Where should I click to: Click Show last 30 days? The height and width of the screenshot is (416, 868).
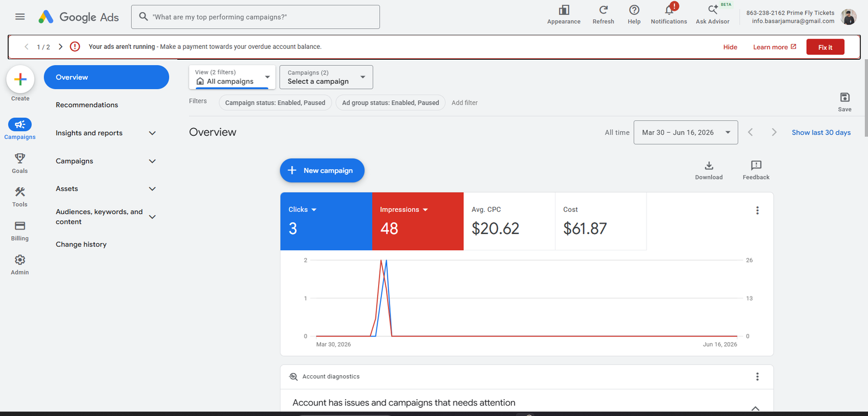point(821,133)
